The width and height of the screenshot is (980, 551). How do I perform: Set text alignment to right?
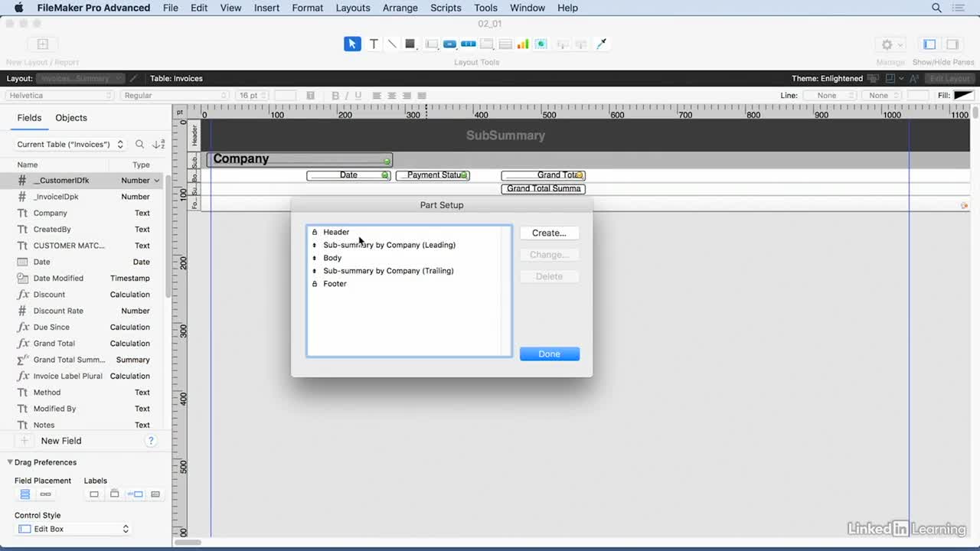click(407, 96)
